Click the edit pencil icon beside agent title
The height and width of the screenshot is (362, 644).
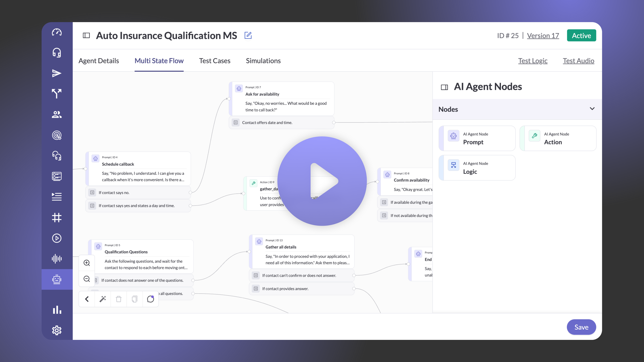pyautogui.click(x=248, y=36)
